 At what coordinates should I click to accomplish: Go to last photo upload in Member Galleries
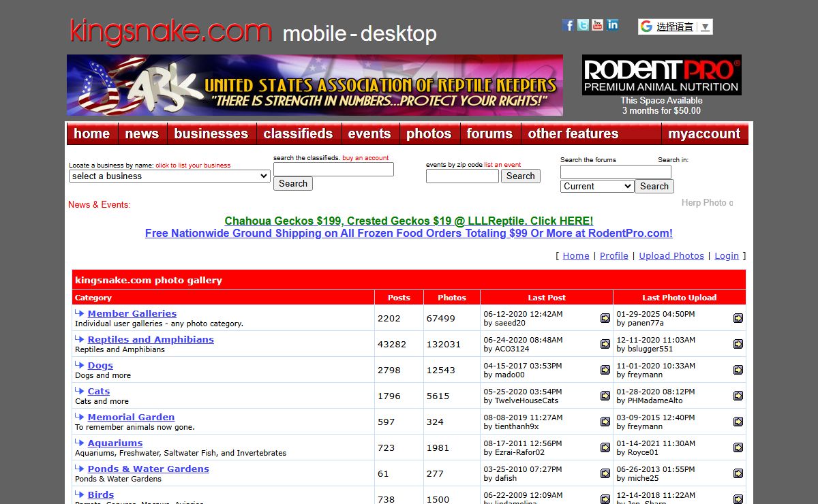tap(738, 318)
